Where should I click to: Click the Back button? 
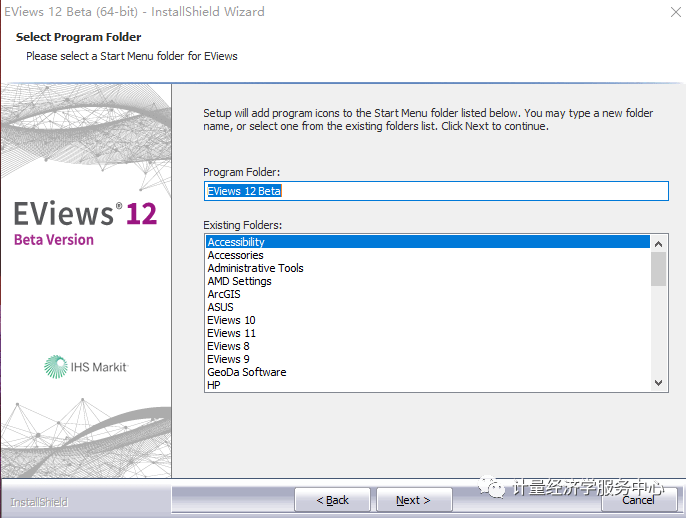pyautogui.click(x=333, y=500)
